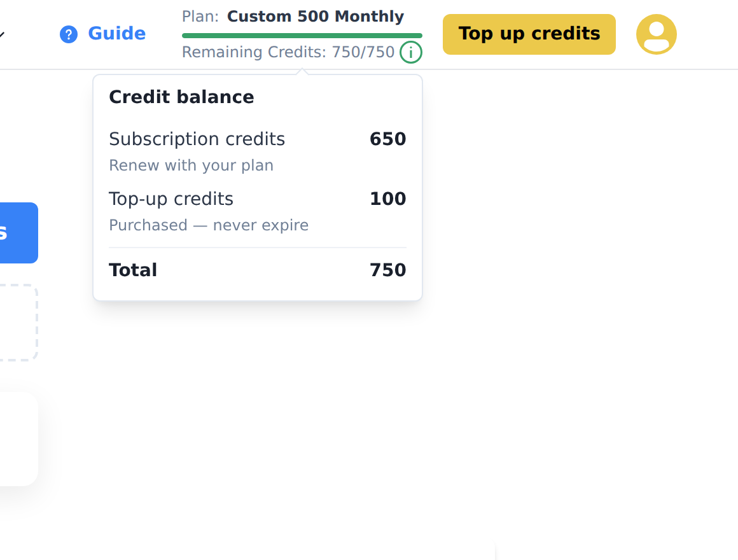This screenshot has height=560, width=738.
Task: Click the dashed outline drop area
Action: click(x=19, y=323)
